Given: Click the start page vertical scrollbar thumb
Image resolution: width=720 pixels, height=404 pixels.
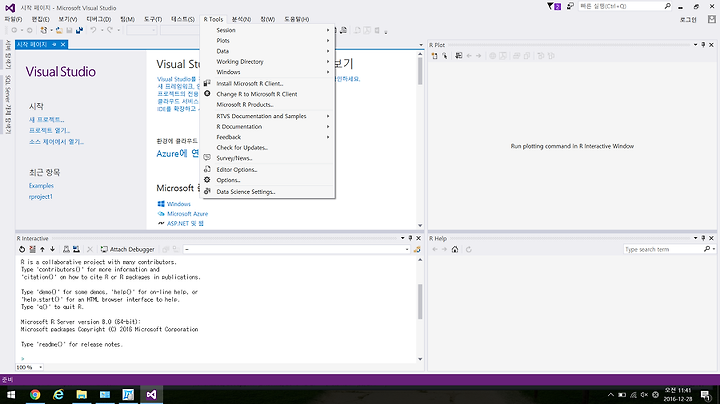Looking at the screenshot, I should tap(420, 71).
